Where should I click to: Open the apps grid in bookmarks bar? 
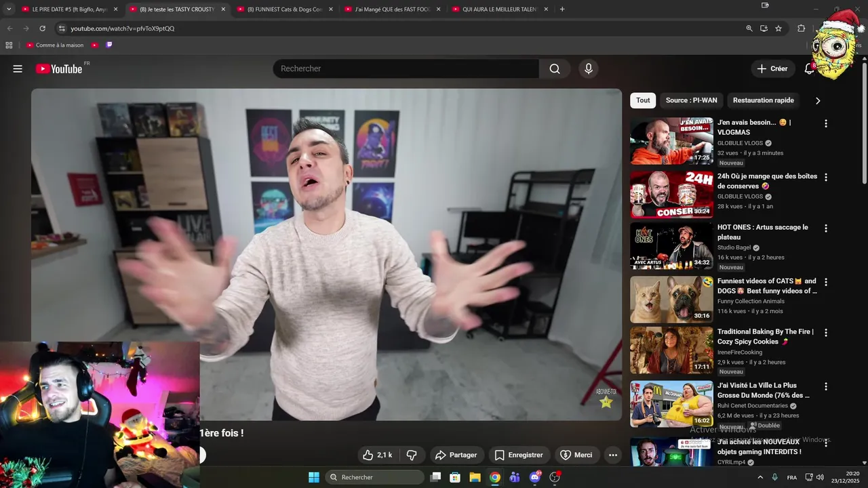tap(9, 45)
